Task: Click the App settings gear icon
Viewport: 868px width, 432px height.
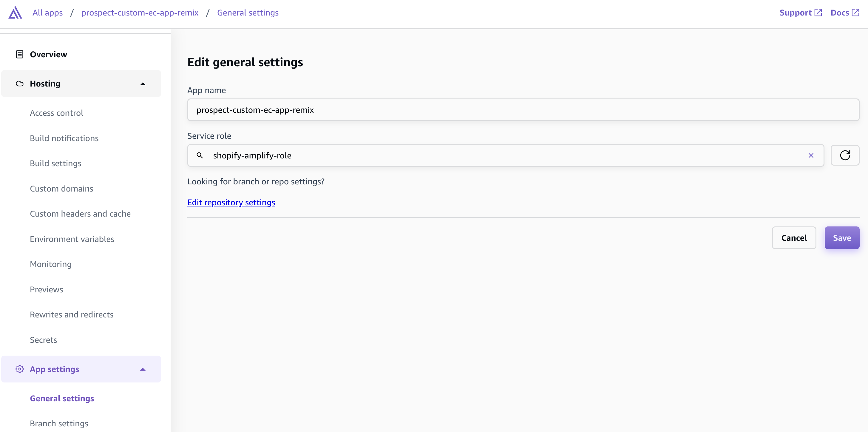Action: coord(20,369)
